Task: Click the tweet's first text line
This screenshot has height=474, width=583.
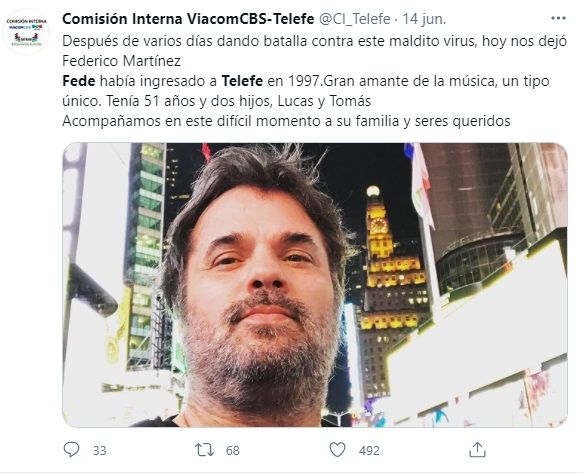Action: click(315, 41)
